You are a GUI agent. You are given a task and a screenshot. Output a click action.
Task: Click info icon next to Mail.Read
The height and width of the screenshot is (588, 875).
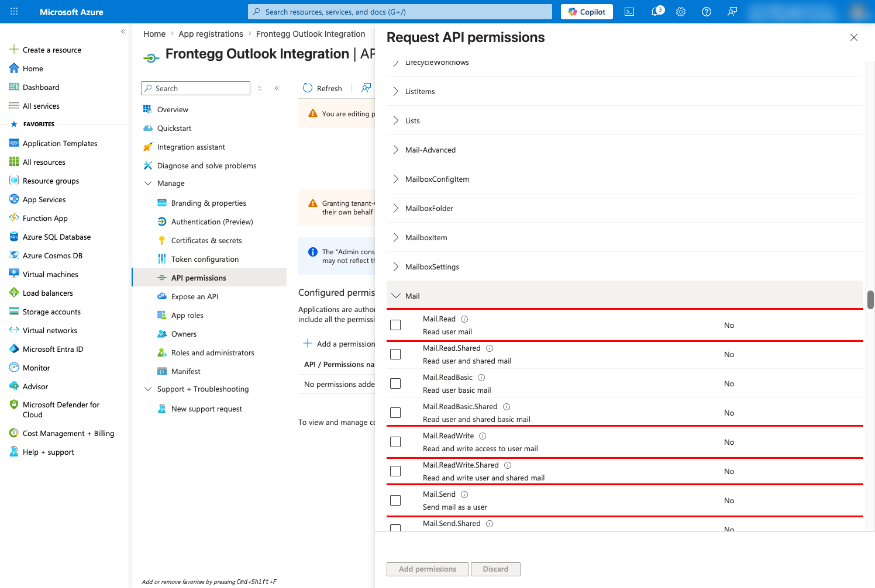(464, 319)
